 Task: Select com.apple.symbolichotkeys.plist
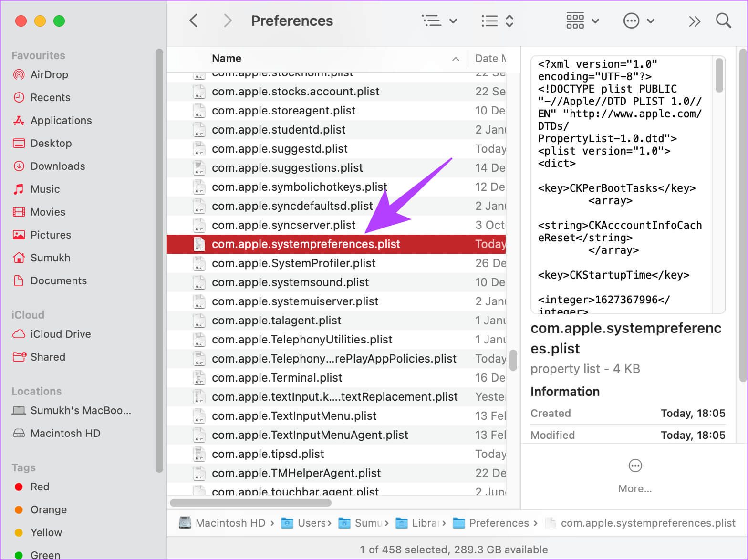pos(336,187)
